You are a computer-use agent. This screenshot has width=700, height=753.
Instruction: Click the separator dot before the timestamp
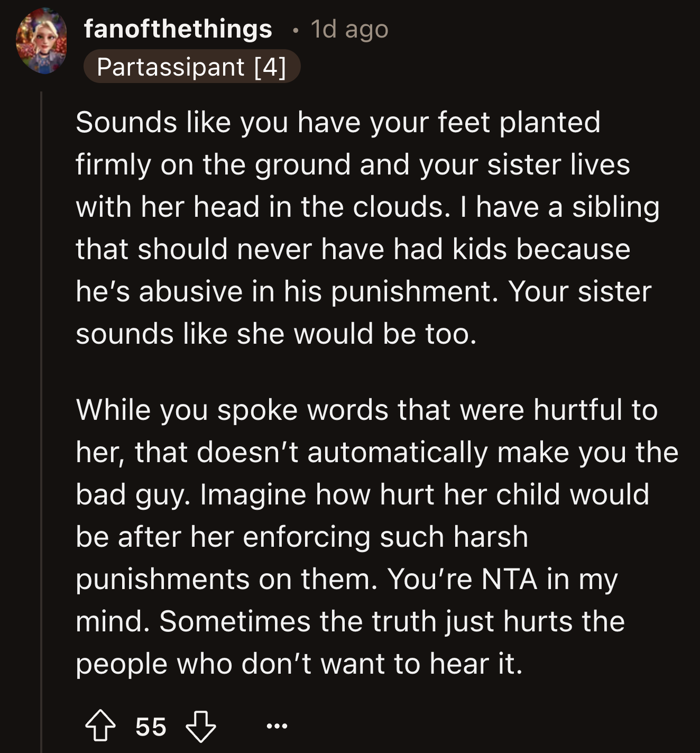295,30
